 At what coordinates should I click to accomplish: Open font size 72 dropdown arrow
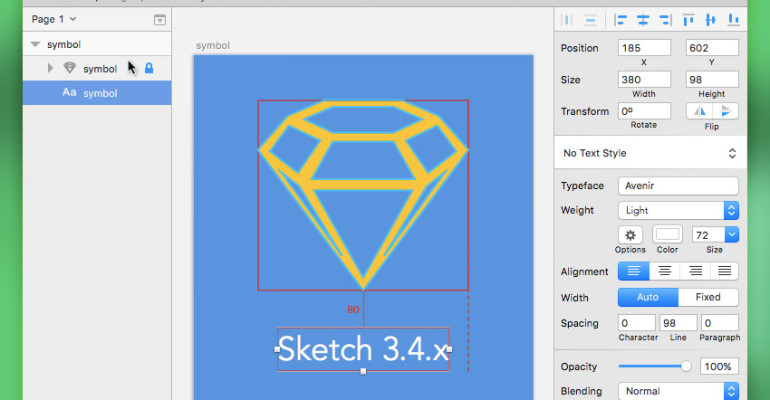732,235
